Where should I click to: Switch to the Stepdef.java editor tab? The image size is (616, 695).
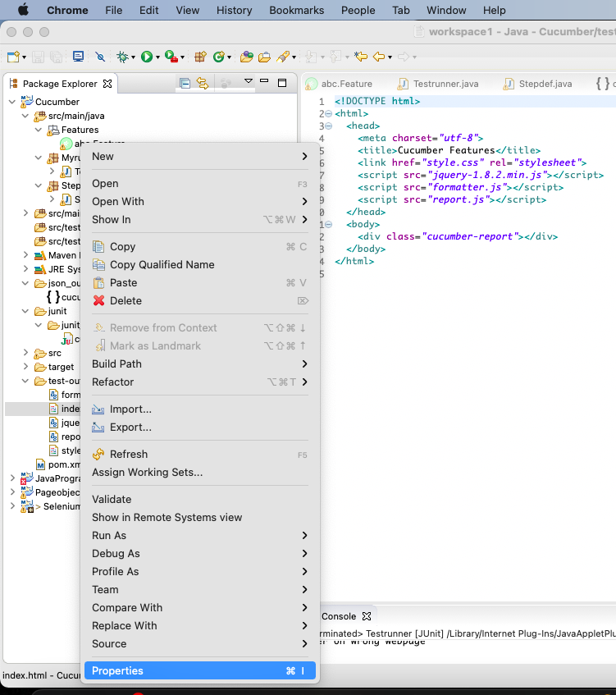click(x=537, y=84)
